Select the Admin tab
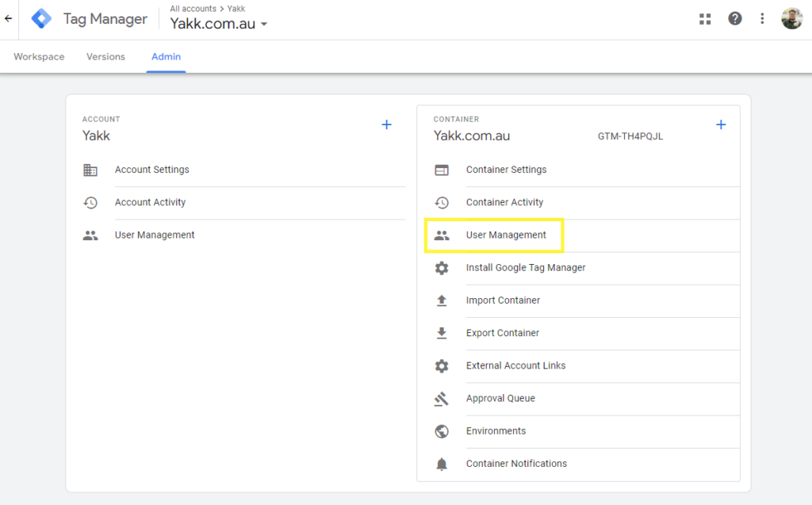 166,57
